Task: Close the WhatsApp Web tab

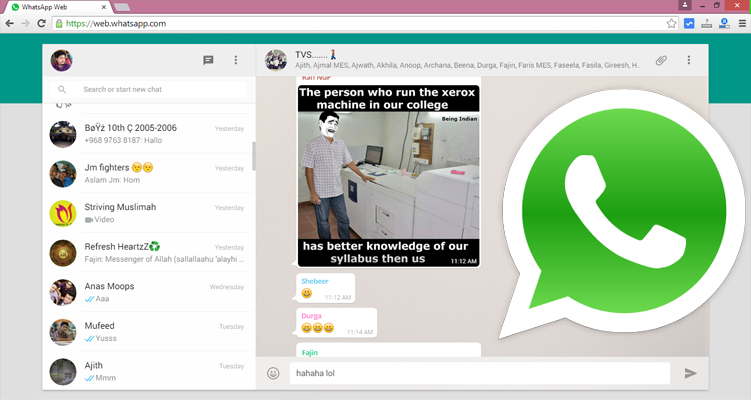Action: point(104,7)
